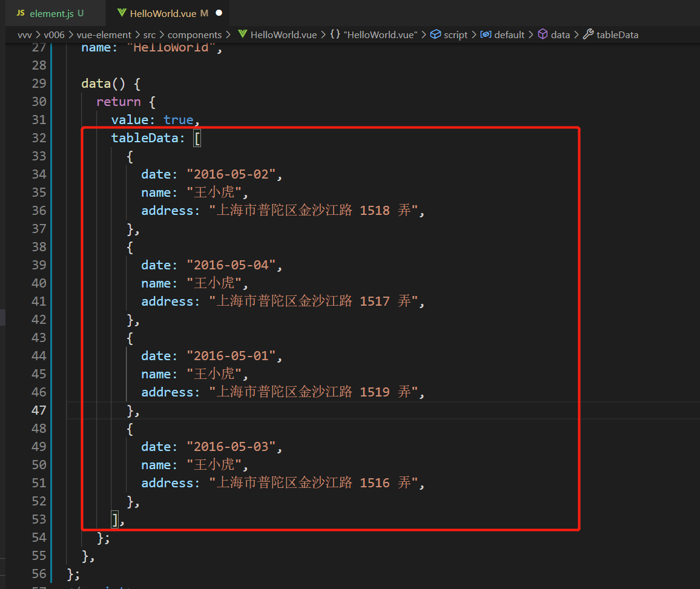The width and height of the screenshot is (700, 589).
Task: Open the src breadcrumb folder
Action: tap(149, 35)
